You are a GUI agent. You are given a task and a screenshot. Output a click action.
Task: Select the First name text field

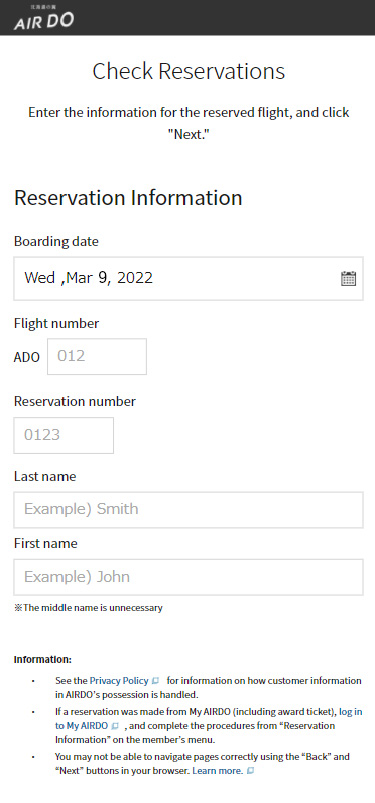[189, 577]
